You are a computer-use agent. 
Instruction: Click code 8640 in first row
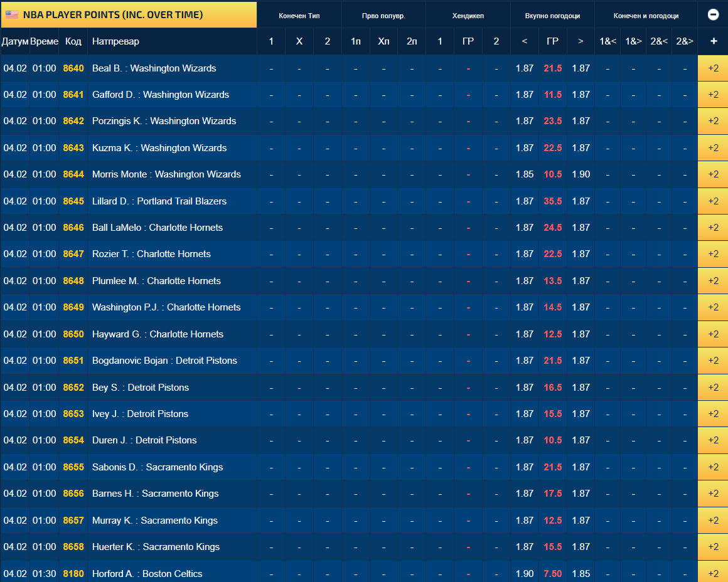tap(73, 68)
